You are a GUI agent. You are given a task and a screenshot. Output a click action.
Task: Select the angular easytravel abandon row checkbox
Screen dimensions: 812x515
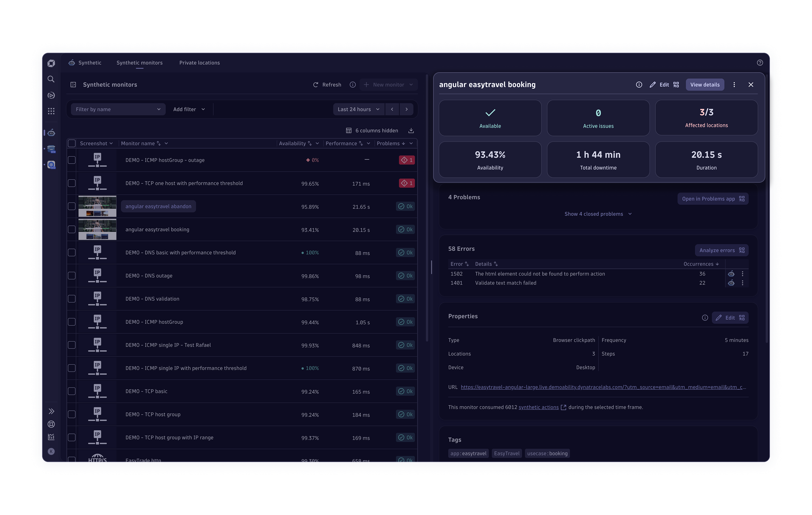(x=72, y=206)
